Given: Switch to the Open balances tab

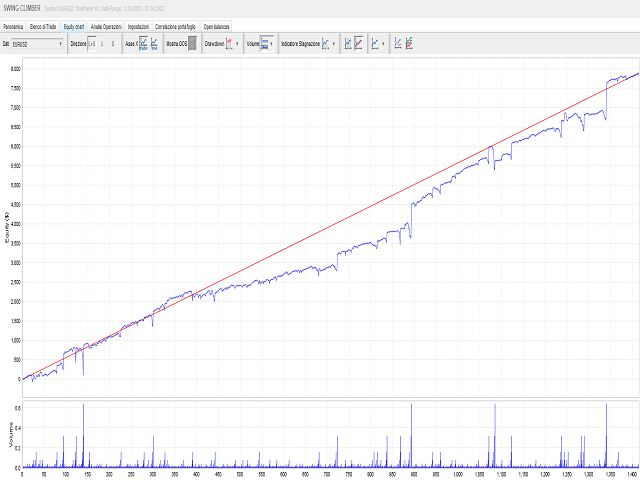Looking at the screenshot, I should tap(216, 27).
